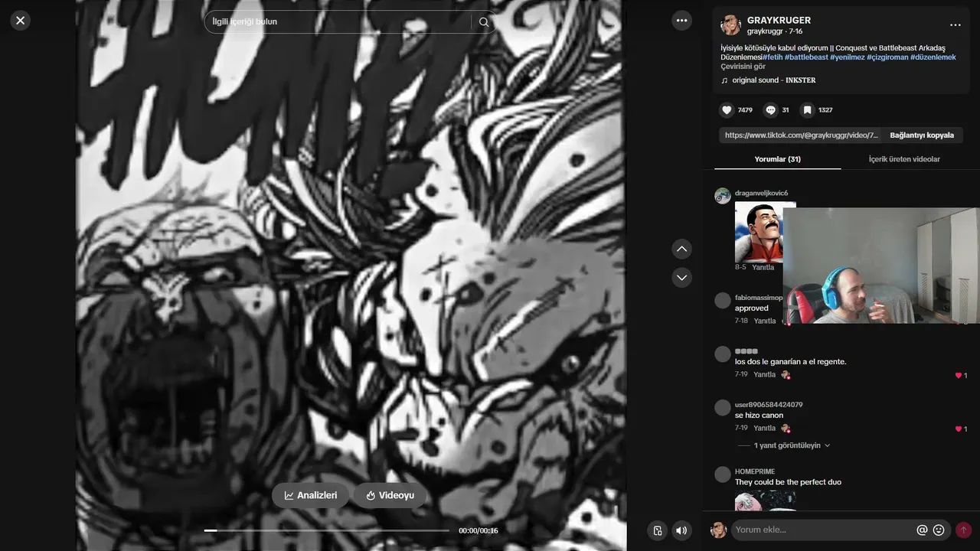Open draganveljkovic6's profile from the comment
The image size is (980, 551).
(x=761, y=193)
